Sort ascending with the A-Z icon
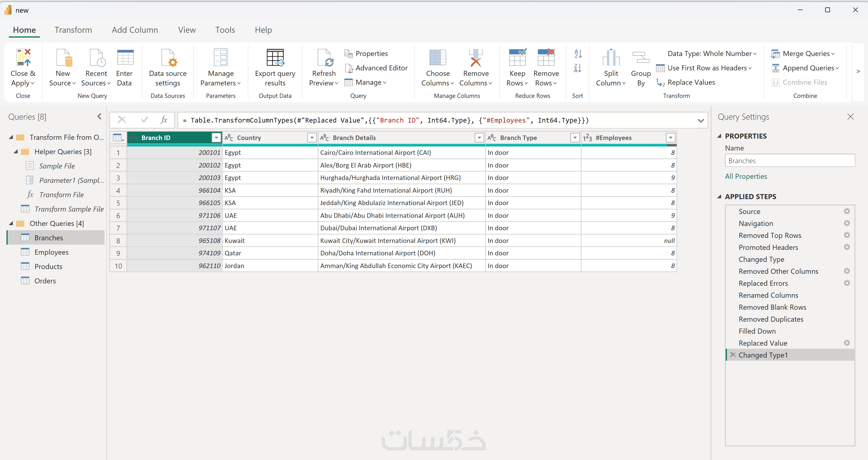 (577, 54)
